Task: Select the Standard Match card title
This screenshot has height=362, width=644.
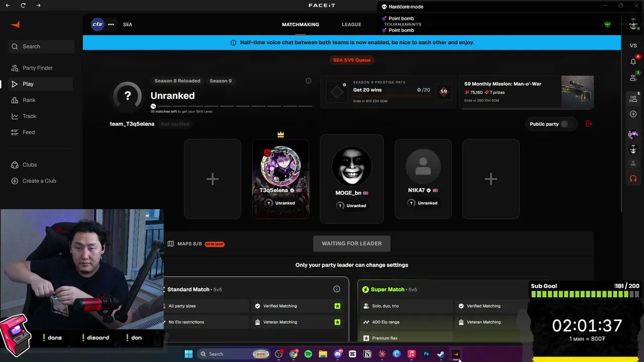Action: [188, 290]
